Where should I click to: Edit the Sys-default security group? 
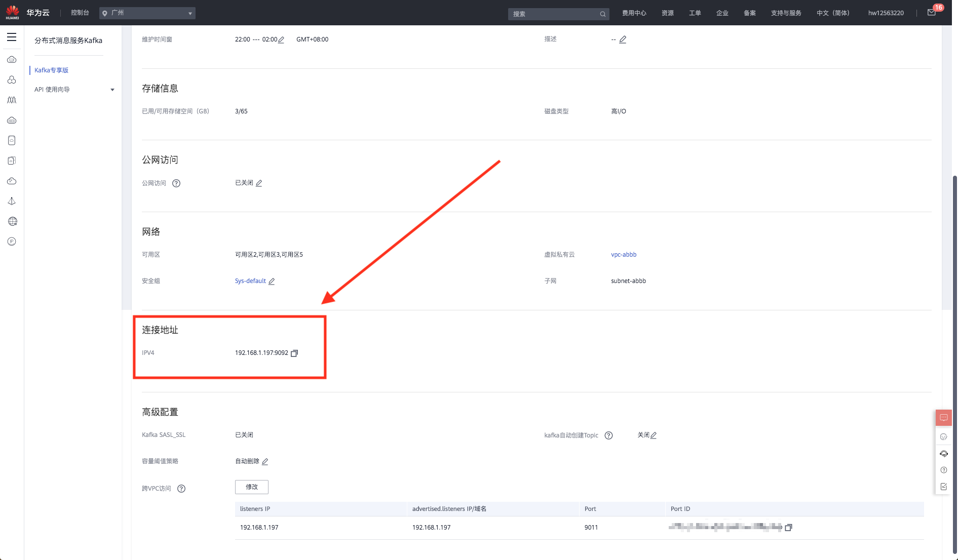272,282
